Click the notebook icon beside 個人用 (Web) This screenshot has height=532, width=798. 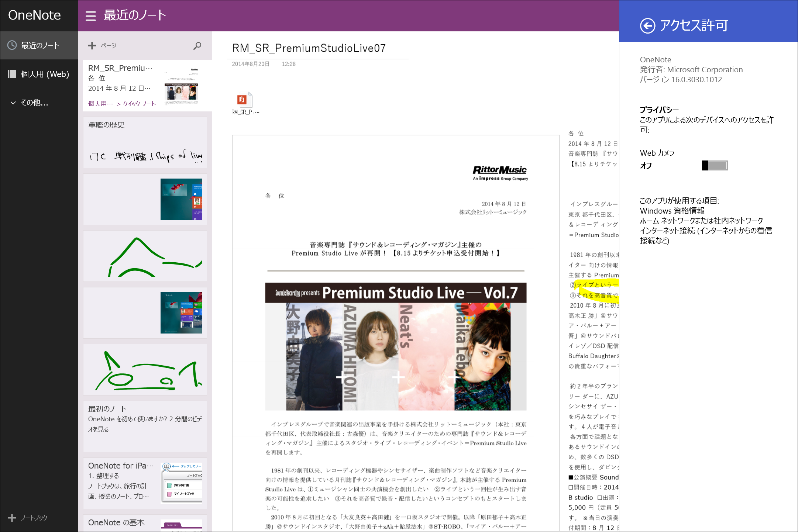click(x=11, y=74)
